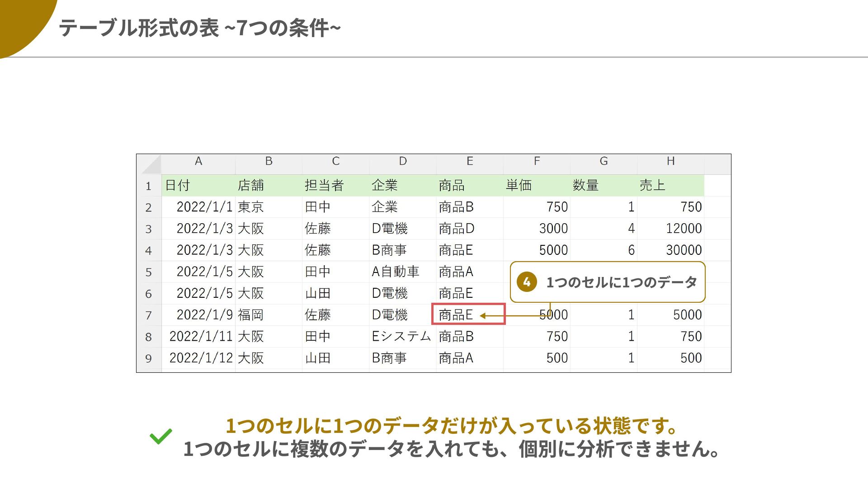Screen dimensions: 868x488
Task: Click the 単価 header cell
Action: (537, 186)
